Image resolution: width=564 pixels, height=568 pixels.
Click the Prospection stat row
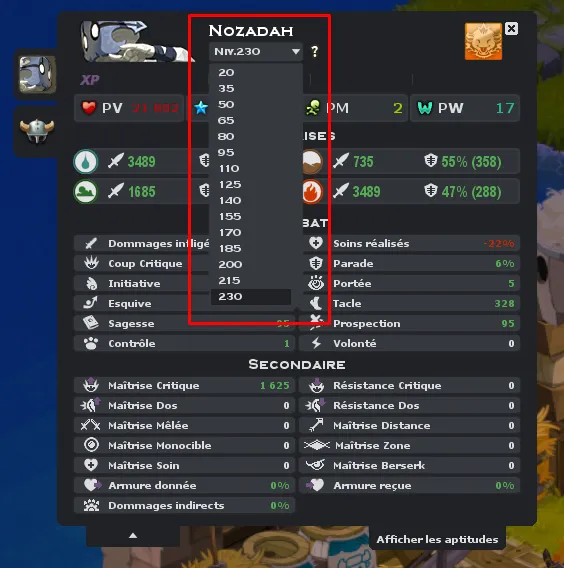[x=409, y=323]
